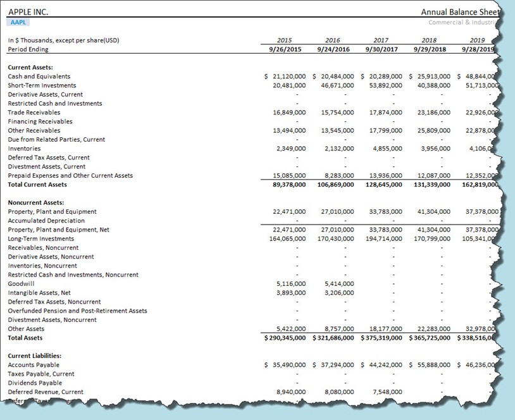515x420 pixels.
Task: Select other assets value 18,177,000
Action: pos(385,329)
